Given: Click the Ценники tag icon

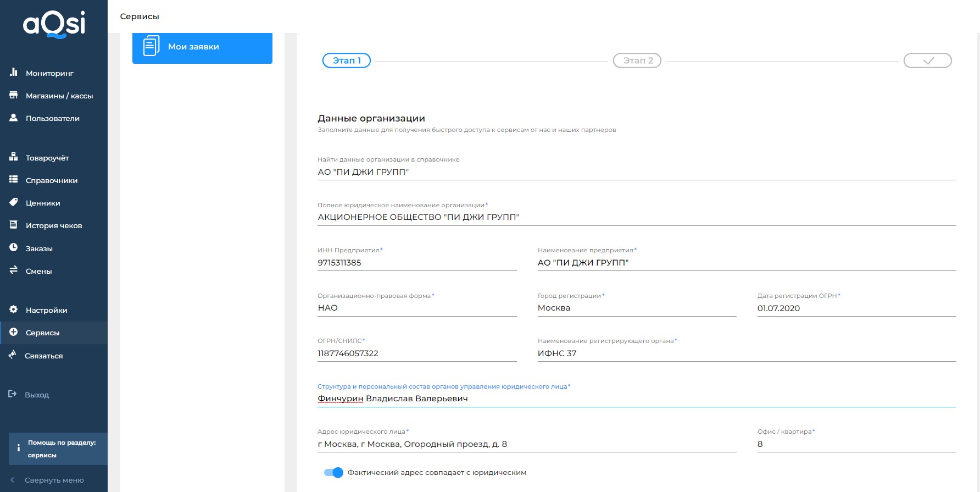Looking at the screenshot, I should click(14, 202).
